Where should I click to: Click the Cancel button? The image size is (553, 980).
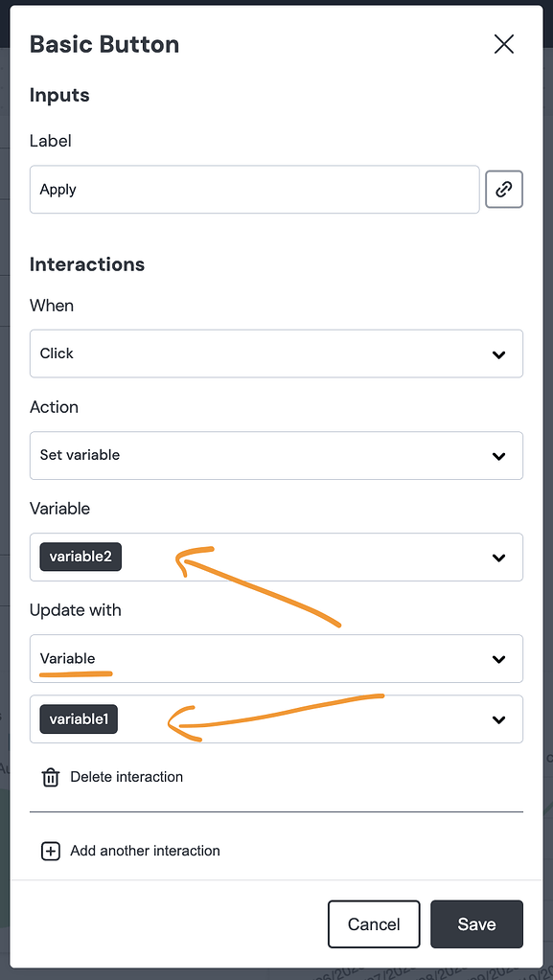374,923
